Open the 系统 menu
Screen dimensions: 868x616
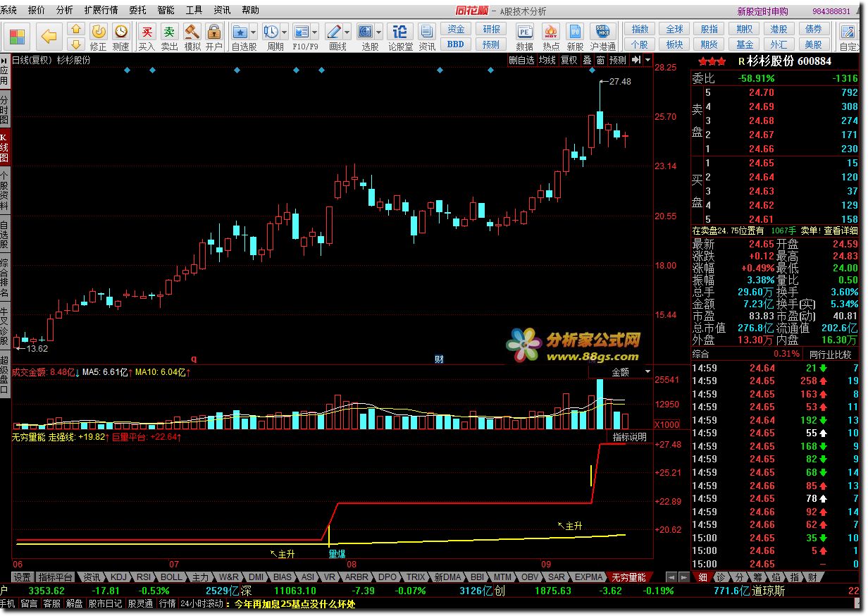coord(9,11)
